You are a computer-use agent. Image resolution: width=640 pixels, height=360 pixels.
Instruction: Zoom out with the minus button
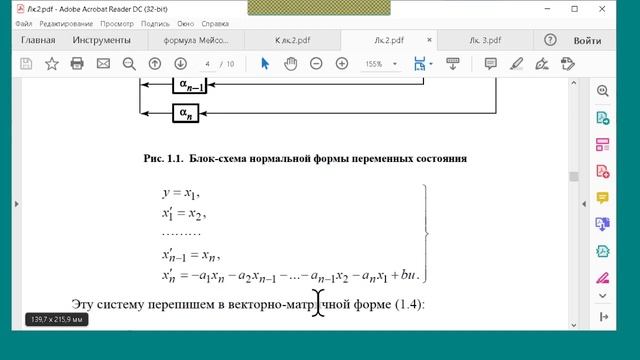point(316,64)
